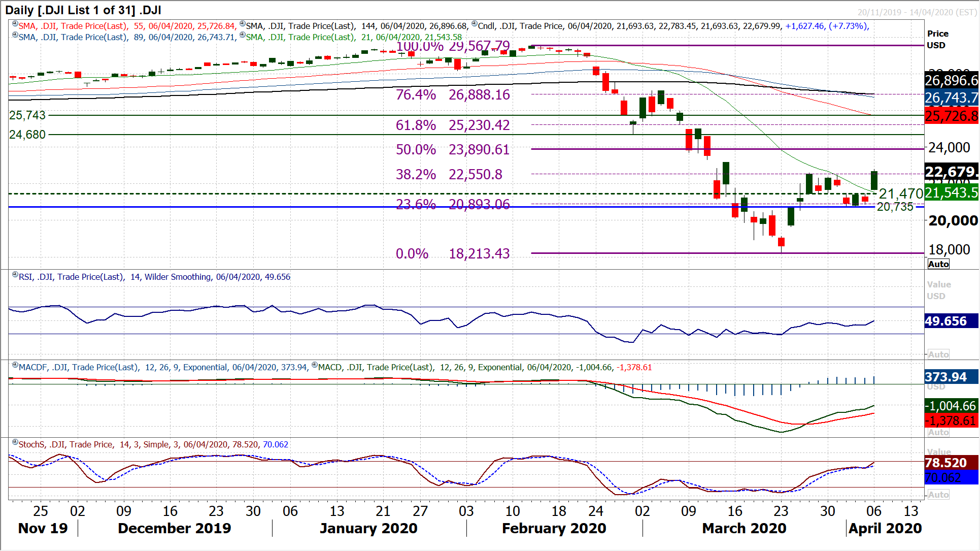Click the 'Nov 19' month label
The width and height of the screenshot is (980, 551).
[x=43, y=528]
